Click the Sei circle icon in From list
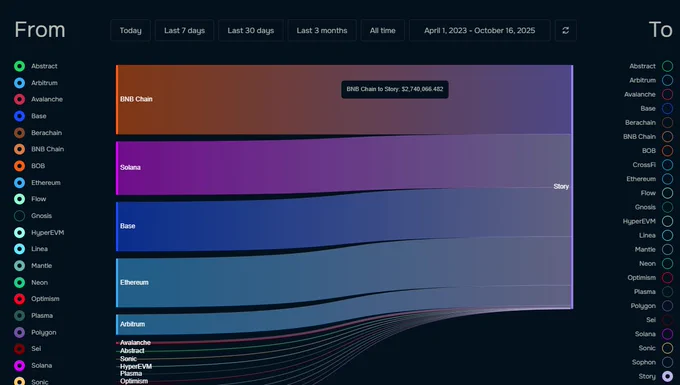Viewport: 680px width, 385px height. 20,349
